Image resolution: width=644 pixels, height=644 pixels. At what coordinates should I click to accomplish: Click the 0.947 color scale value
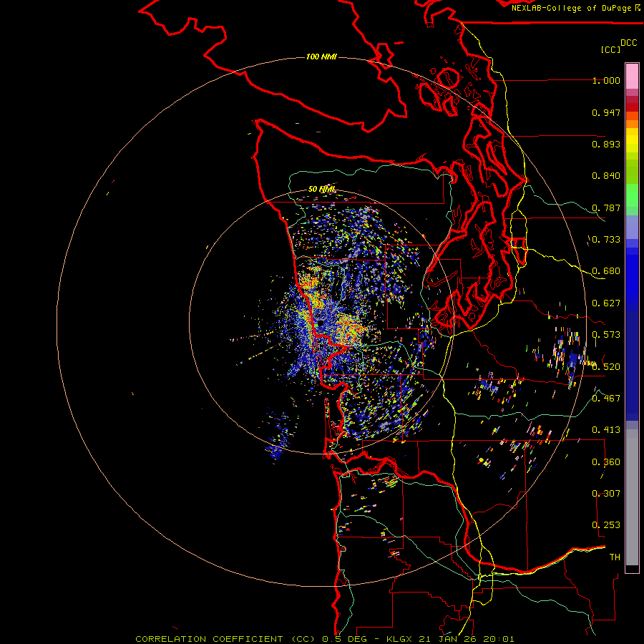(606, 112)
